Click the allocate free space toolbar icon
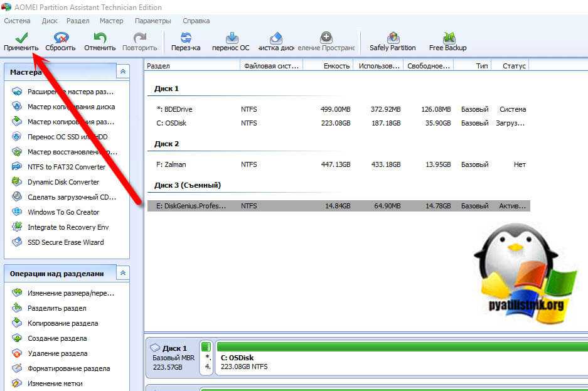588x391 pixels. coord(326,37)
